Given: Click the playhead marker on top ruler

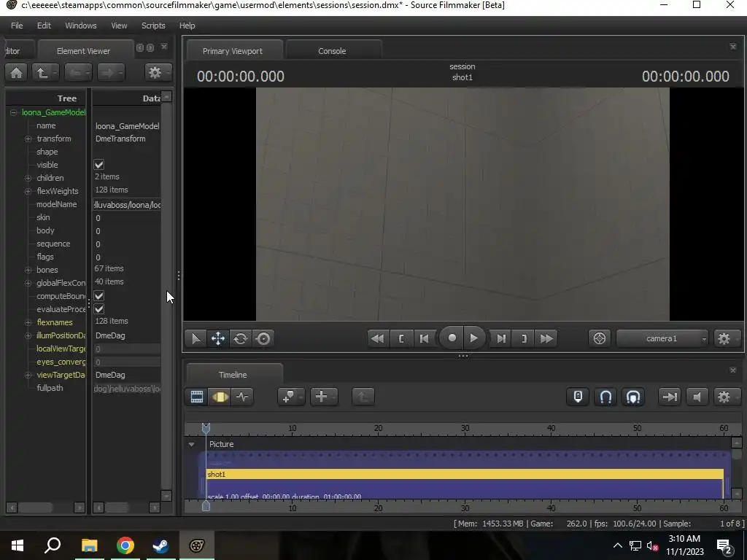Looking at the screenshot, I should tap(206, 428).
